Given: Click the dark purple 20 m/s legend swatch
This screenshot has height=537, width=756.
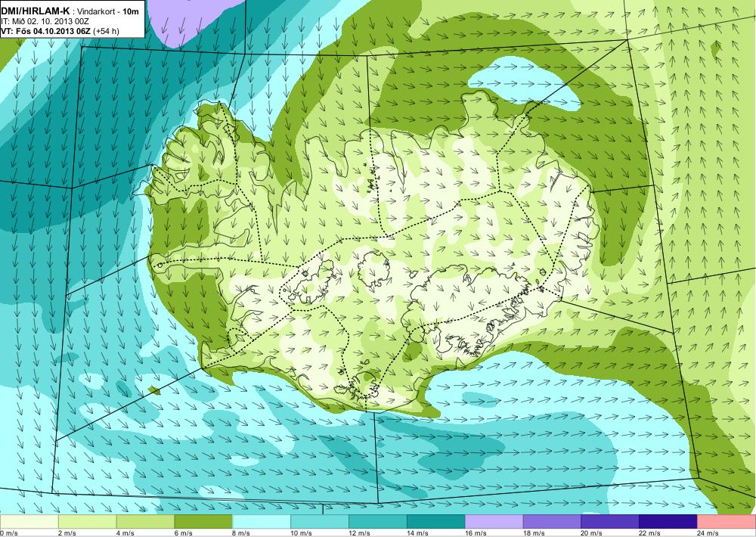Looking at the screenshot, I should click(x=610, y=522).
